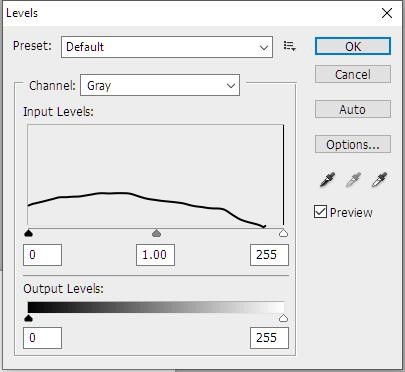Select the black point eyedropper
The height and width of the screenshot is (372, 405).
click(x=327, y=179)
